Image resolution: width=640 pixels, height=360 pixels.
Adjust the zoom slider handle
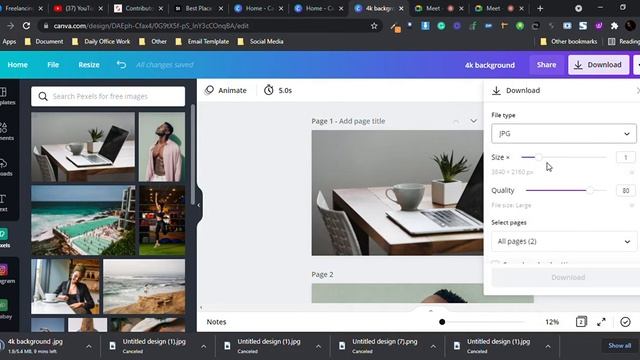pyautogui.click(x=442, y=322)
